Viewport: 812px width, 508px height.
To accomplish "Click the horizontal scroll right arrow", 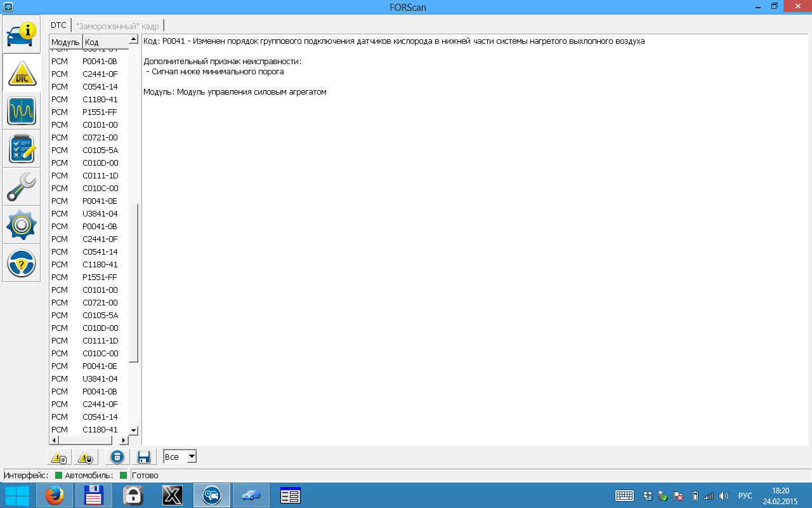I will pyautogui.click(x=124, y=440).
